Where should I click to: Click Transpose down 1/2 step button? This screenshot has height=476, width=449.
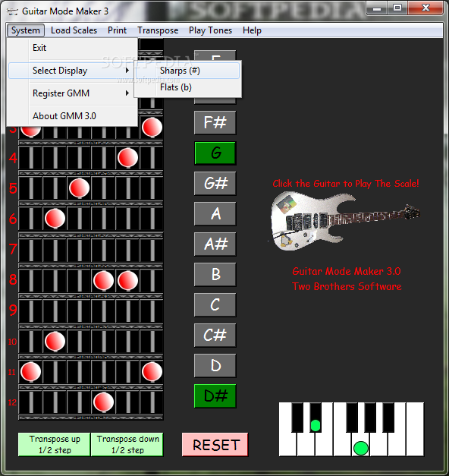click(x=127, y=444)
